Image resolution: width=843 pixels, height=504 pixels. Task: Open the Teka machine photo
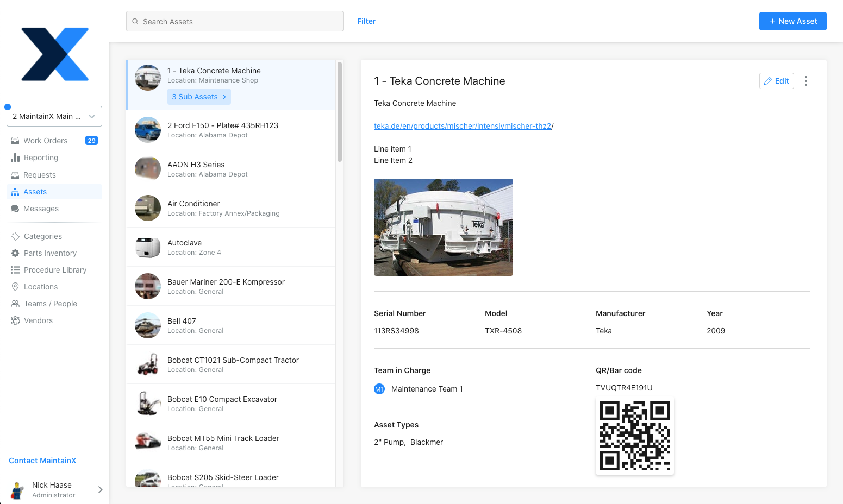click(444, 227)
